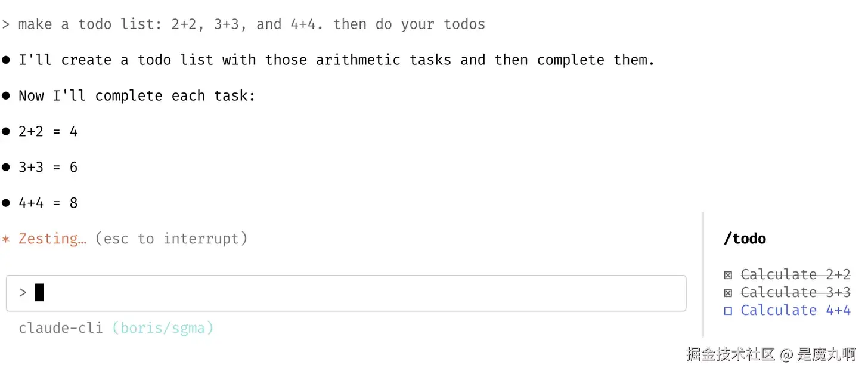Click the chevron before "make a todo list"
The height and width of the screenshot is (374, 868).
[6, 24]
